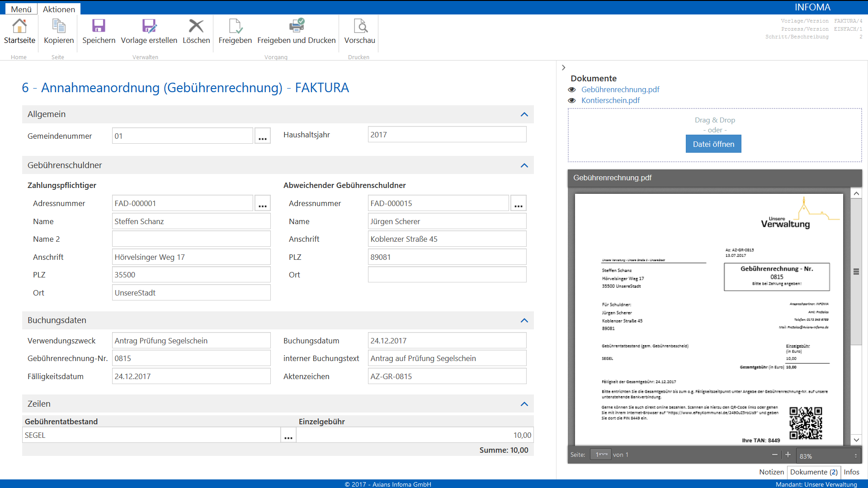The width and height of the screenshot is (868, 488).
Task: Zoom in the PDF viewer
Action: (x=788, y=455)
